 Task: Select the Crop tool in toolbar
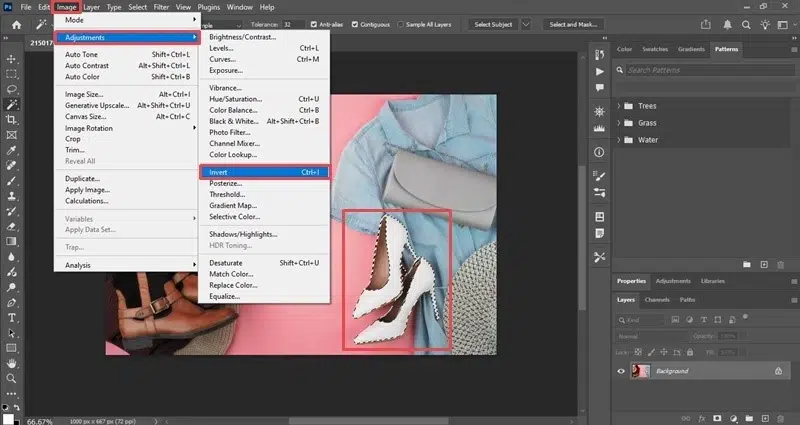pos(12,119)
